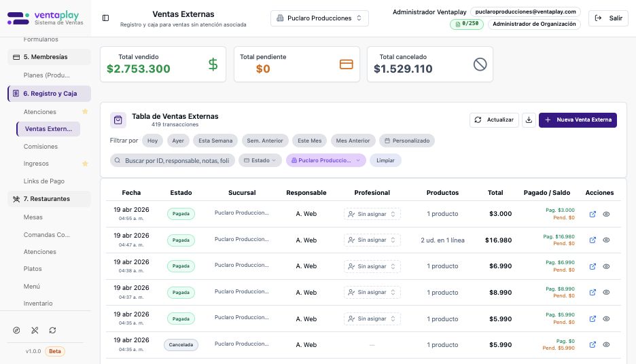
Task: Open Personalizado date filter
Action: click(407, 141)
